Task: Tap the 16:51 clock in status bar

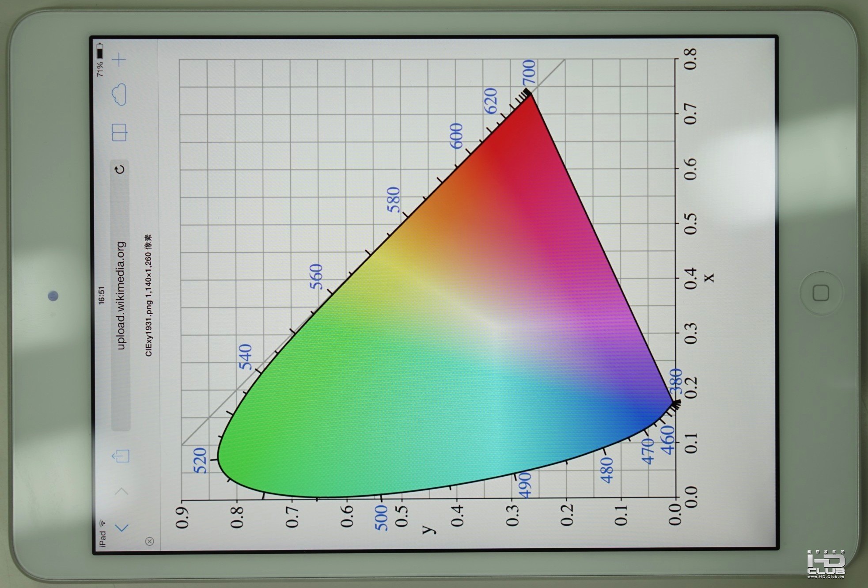Action: (x=101, y=295)
